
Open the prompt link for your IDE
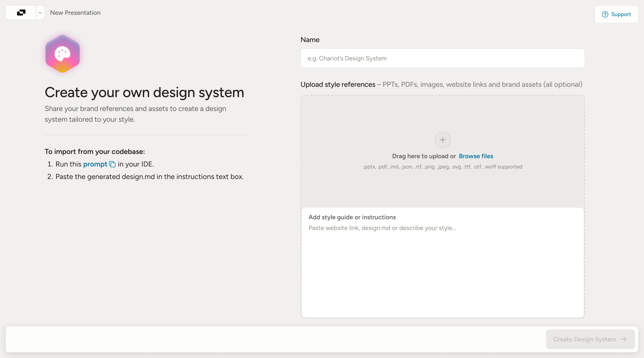[95, 164]
